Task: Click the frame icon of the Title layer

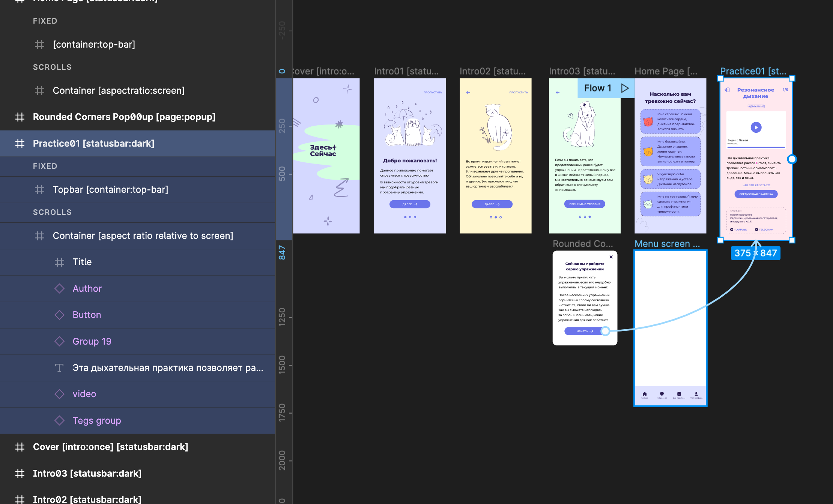Action: [59, 262]
